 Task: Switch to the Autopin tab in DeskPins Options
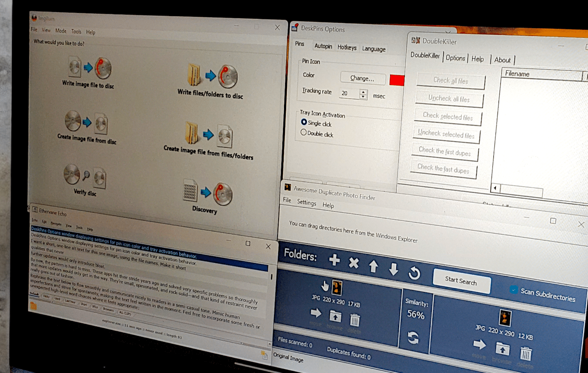[323, 46]
